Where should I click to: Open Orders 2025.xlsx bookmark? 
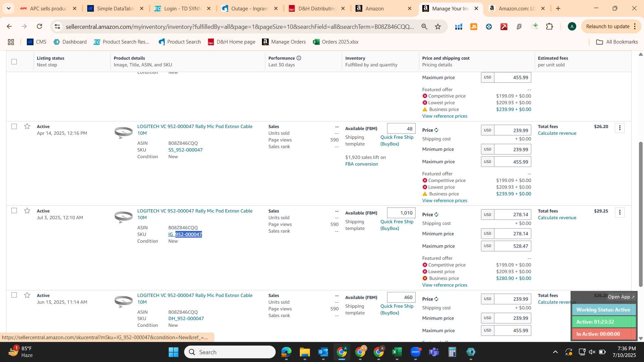click(335, 42)
